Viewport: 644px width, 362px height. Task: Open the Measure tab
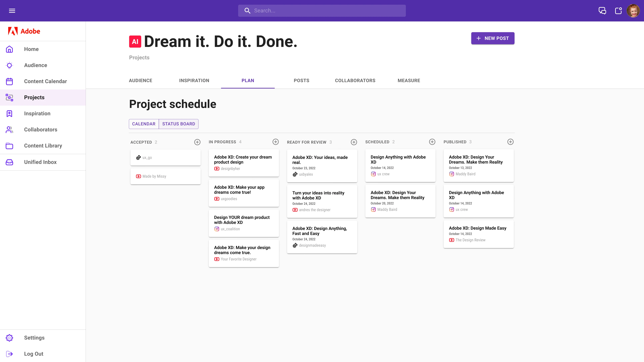[409, 81]
